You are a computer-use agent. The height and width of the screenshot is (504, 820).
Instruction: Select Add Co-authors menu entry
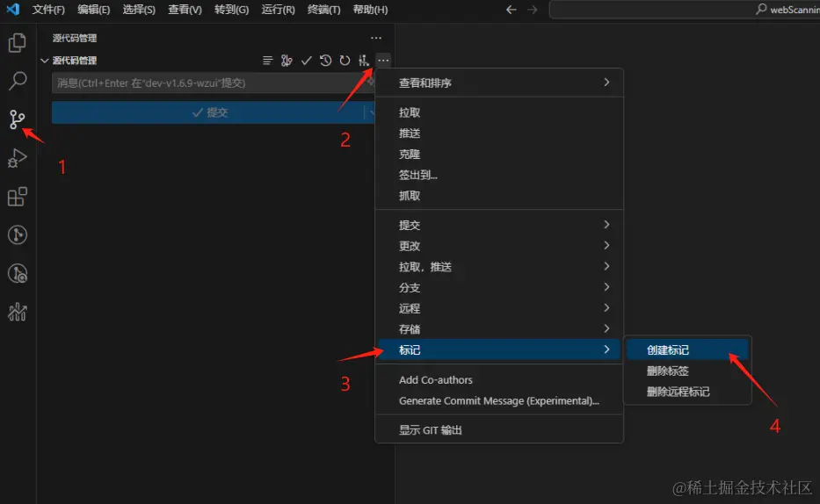point(499,379)
